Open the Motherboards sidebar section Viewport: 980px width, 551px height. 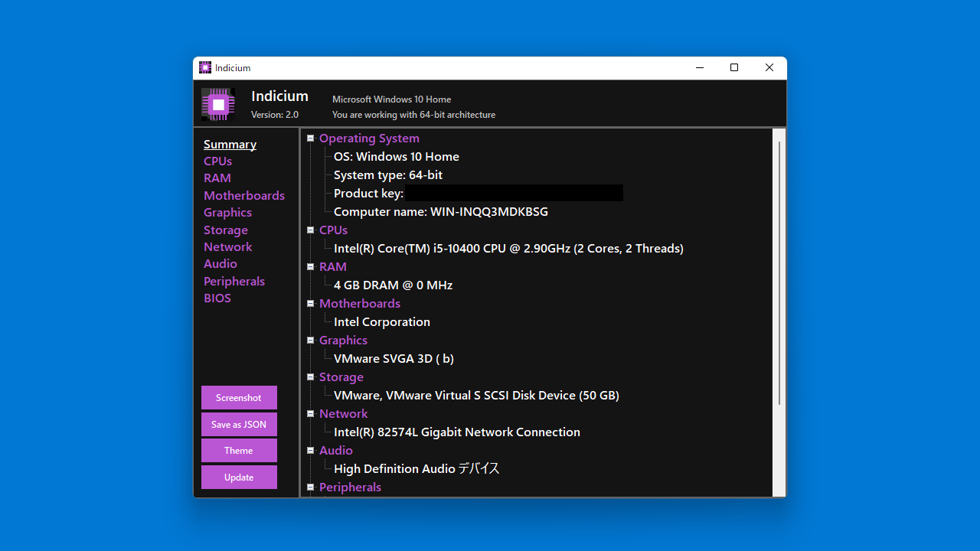[244, 196]
